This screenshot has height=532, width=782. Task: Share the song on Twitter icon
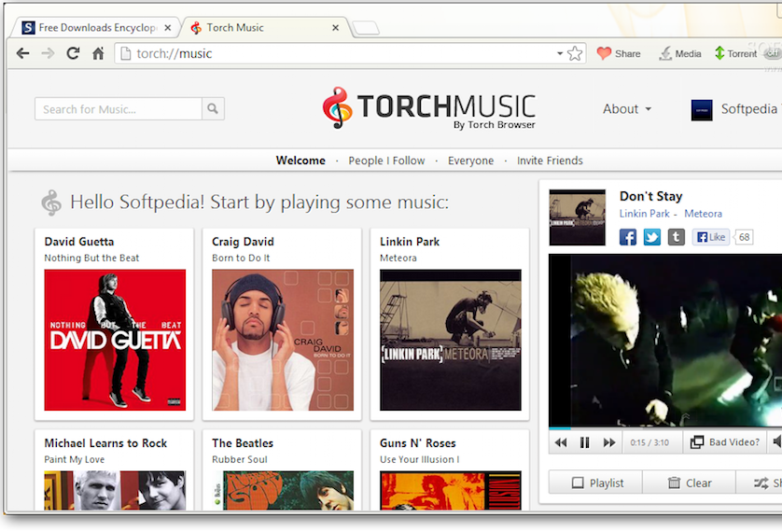[652, 237]
